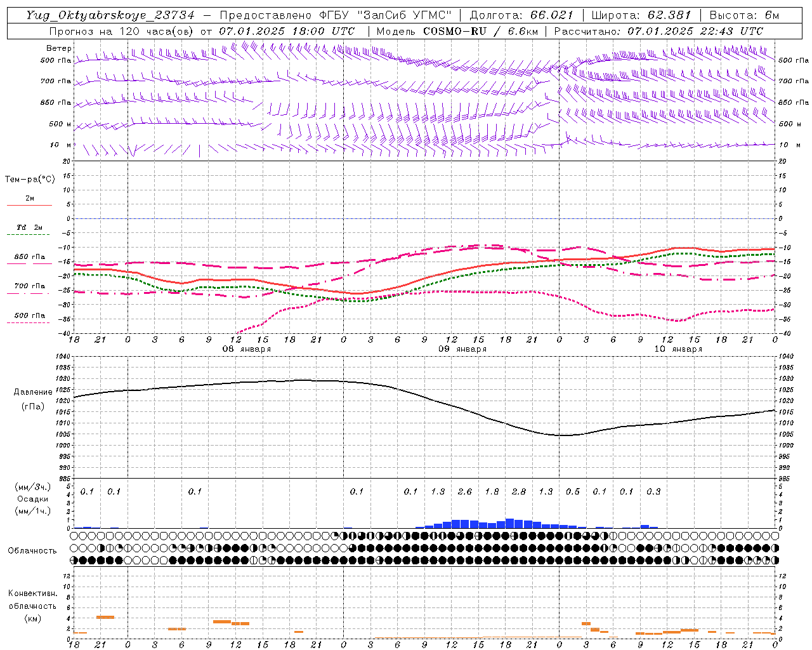Click the Тем-ра(°C) temperature panel label
Image resolution: width=812 pixels, height=650 pixels.
click(30, 180)
